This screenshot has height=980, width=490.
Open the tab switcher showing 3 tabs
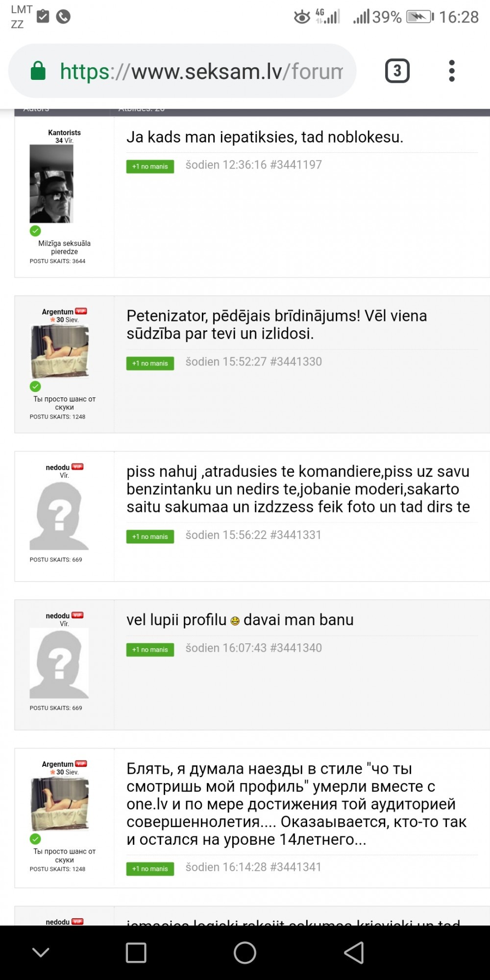click(397, 71)
